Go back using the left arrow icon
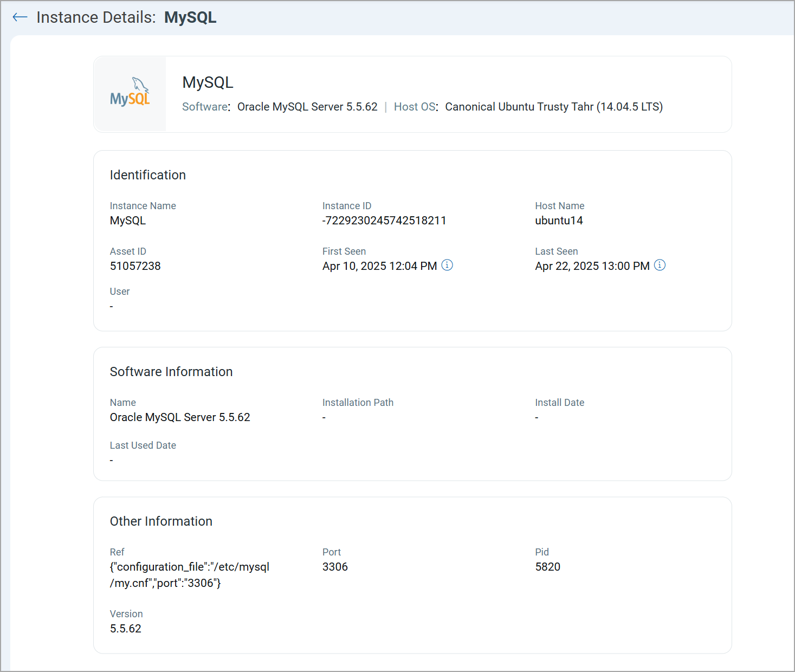The height and width of the screenshot is (672, 795). pos(20,17)
